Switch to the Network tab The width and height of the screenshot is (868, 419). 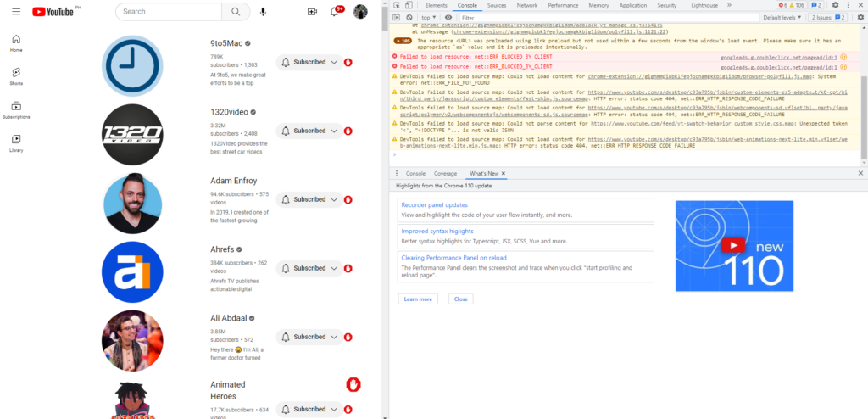(526, 5)
